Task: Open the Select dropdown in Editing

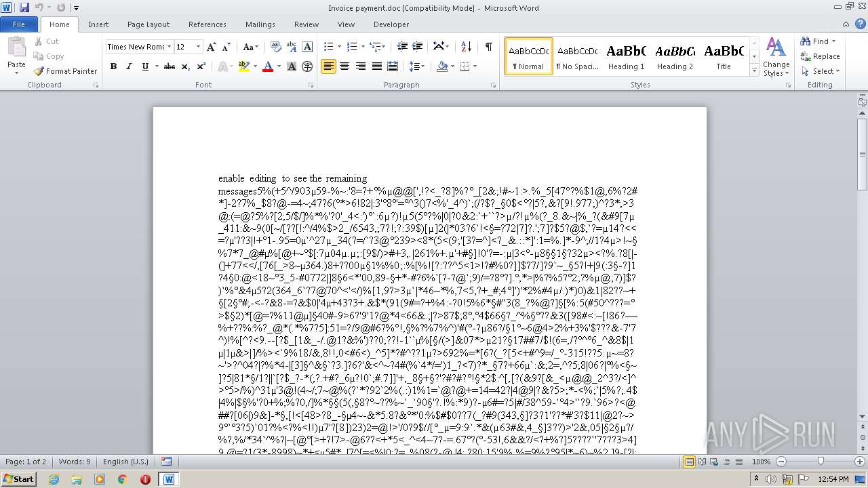Action: click(x=820, y=71)
